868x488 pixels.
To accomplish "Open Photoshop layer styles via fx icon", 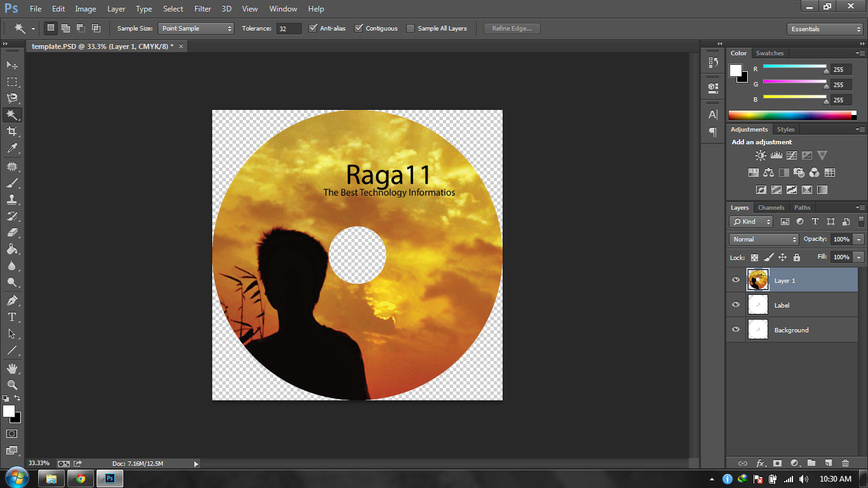I will coord(761,463).
